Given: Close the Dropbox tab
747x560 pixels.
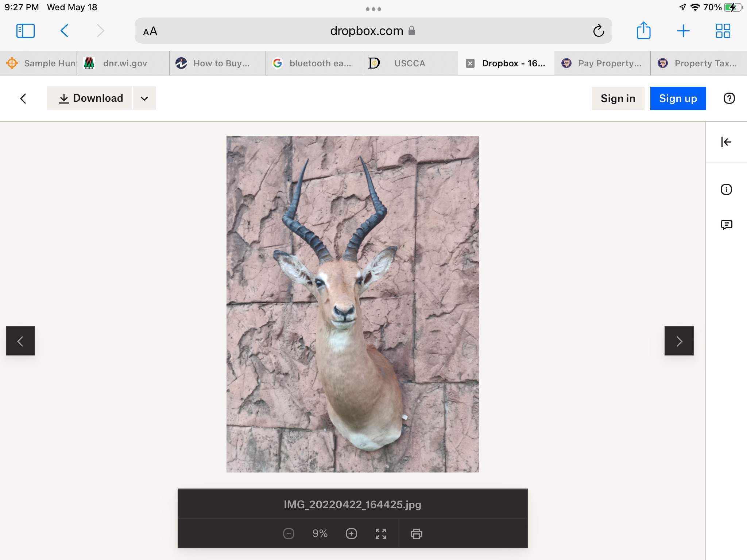Looking at the screenshot, I should coord(470,63).
